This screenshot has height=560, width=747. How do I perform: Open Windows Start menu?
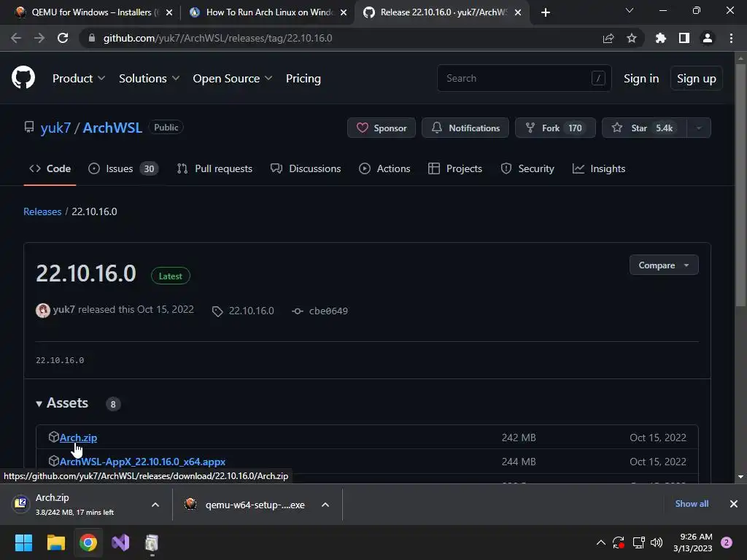[x=23, y=542]
